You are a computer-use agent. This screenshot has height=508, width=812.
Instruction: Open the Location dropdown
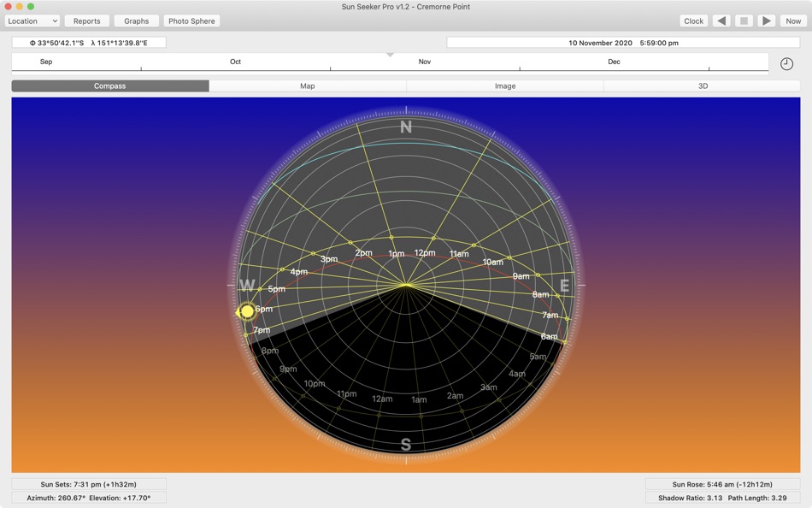pyautogui.click(x=32, y=21)
